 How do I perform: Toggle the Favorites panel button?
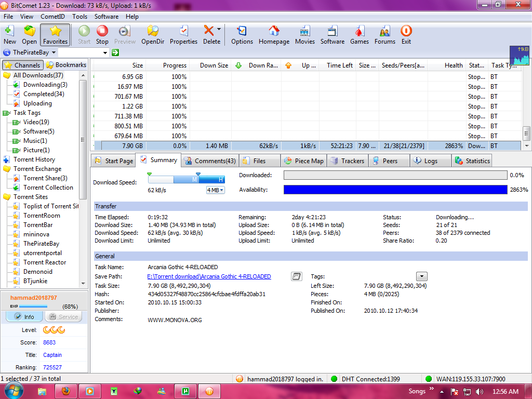click(55, 35)
